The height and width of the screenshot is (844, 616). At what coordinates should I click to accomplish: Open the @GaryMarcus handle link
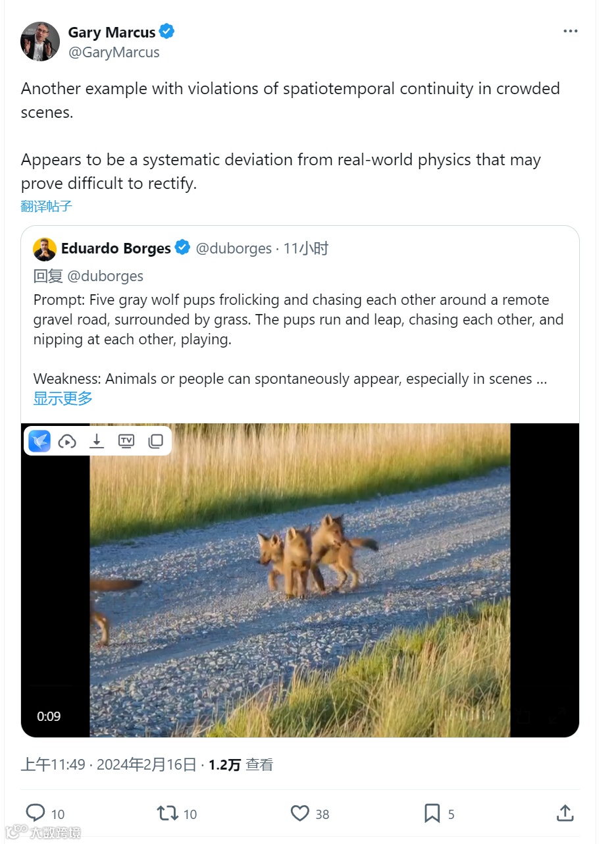pos(114,53)
